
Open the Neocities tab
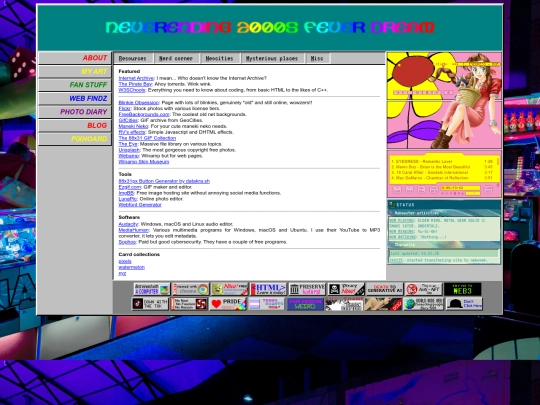(x=219, y=59)
